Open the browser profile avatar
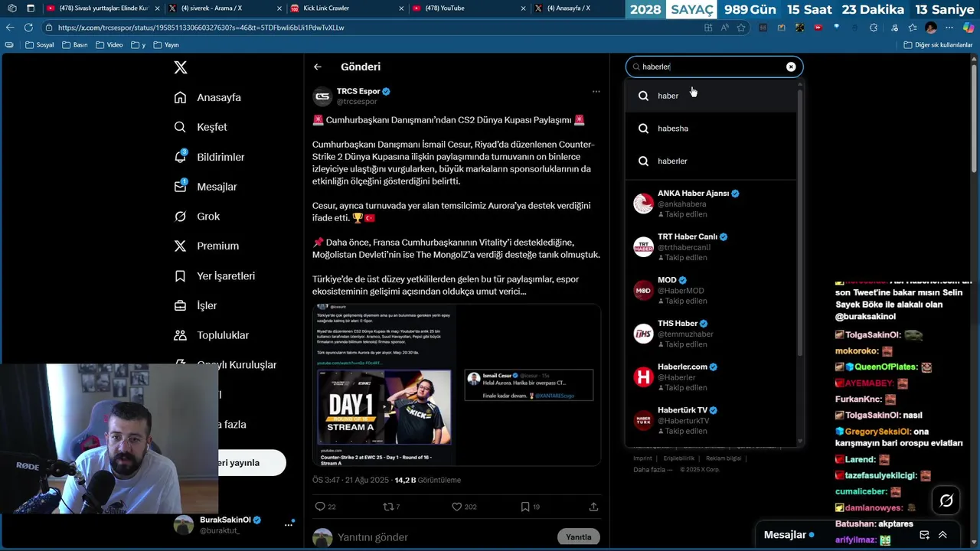The width and height of the screenshot is (980, 551). pyautogui.click(x=931, y=28)
